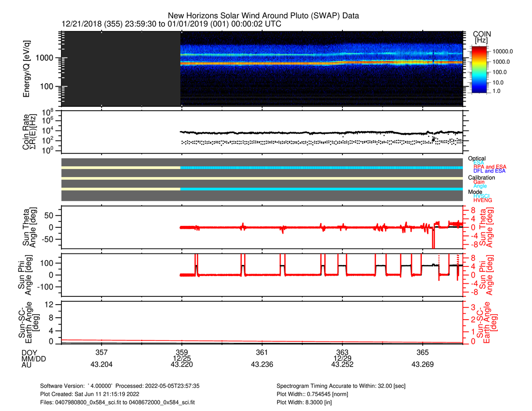This screenshot has height=411, width=532.
Task: Click the 12/29 date tick label
Action: [342, 358]
